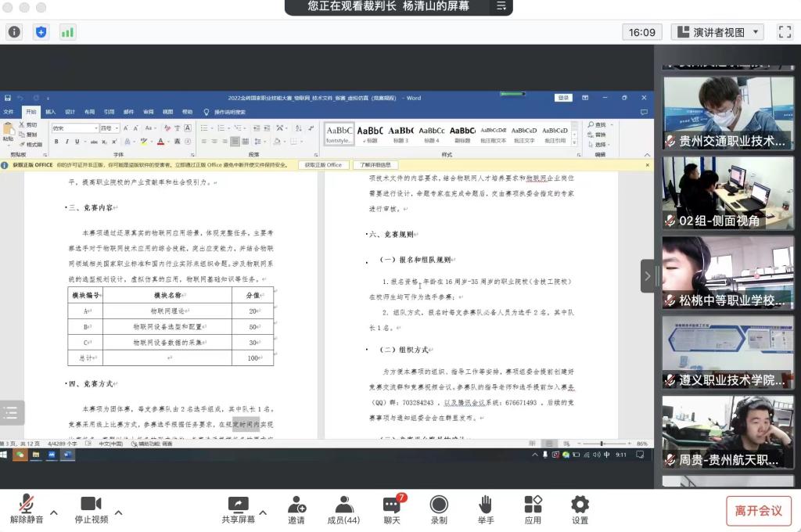Insert a bulleted list

click(205, 128)
